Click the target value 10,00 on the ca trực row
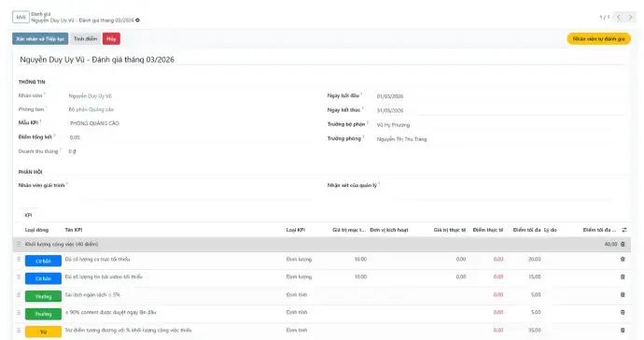This screenshot has width=644, height=340. [x=360, y=260]
